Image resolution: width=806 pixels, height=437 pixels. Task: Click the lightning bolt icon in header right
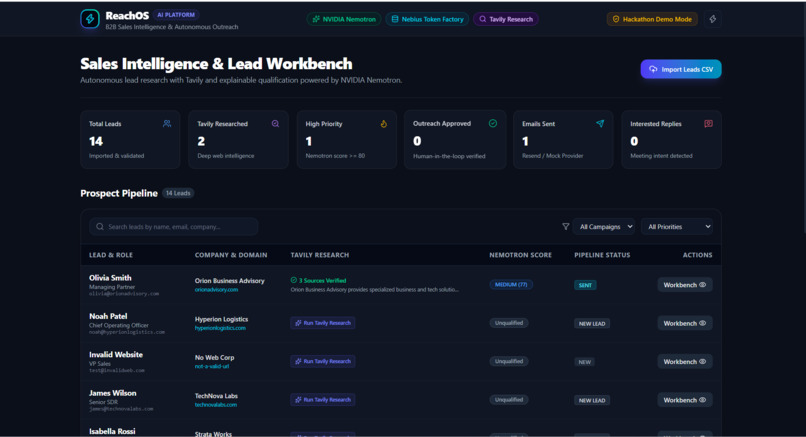[x=712, y=19]
